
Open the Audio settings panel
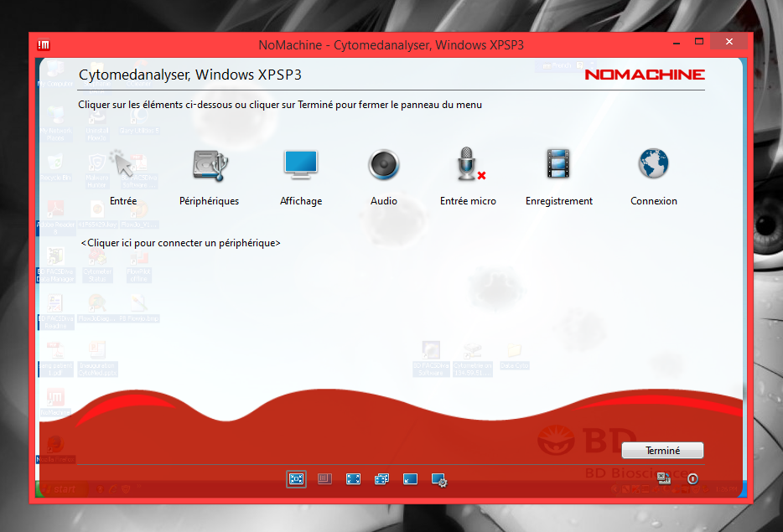point(383,177)
